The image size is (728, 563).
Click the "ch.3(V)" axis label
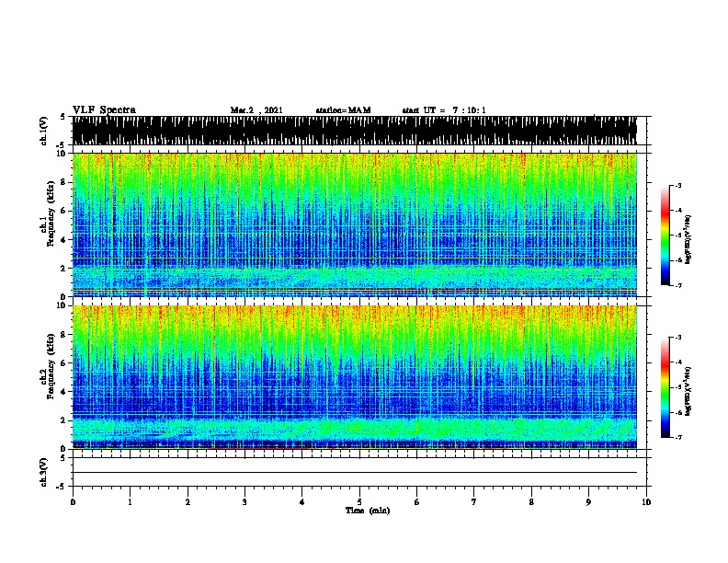[x=44, y=472]
